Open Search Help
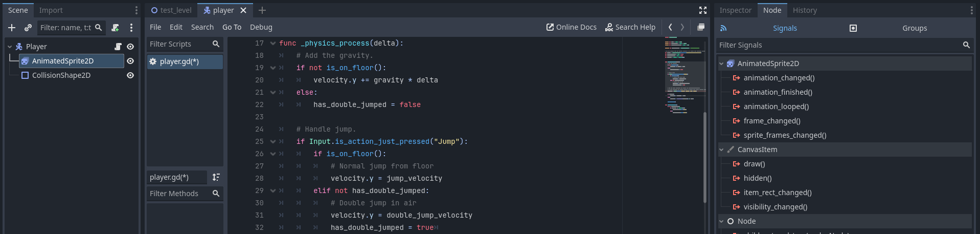The height and width of the screenshot is (234, 980). (630, 27)
